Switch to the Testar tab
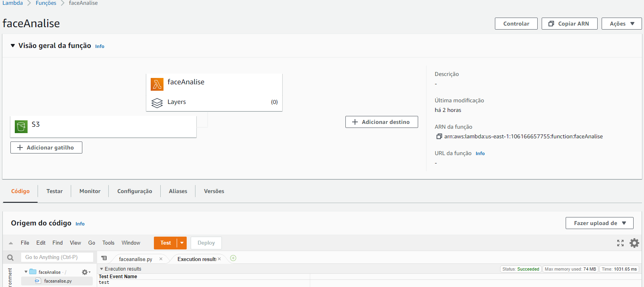 [54, 191]
